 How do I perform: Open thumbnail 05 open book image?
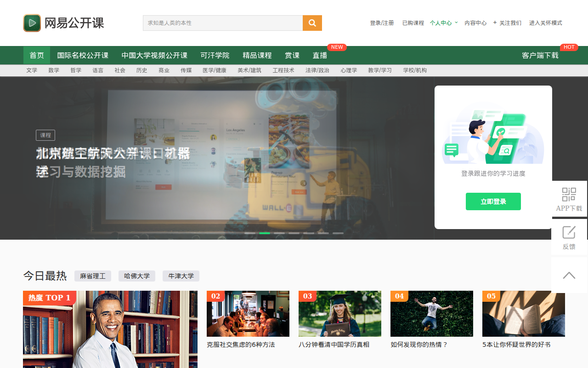click(524, 314)
